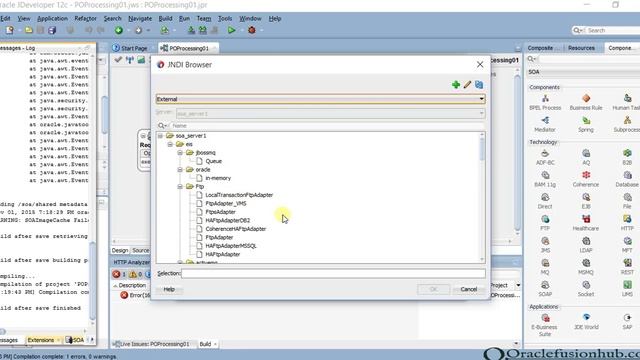Switch to the Source editor tab
The height and width of the screenshot is (360, 640).
click(x=140, y=250)
